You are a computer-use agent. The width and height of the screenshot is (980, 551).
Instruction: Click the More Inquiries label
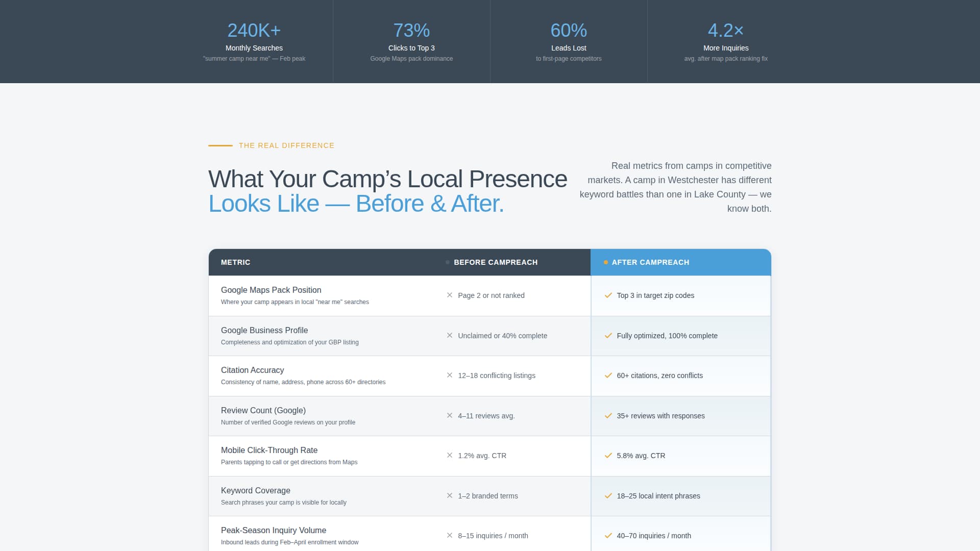click(726, 48)
